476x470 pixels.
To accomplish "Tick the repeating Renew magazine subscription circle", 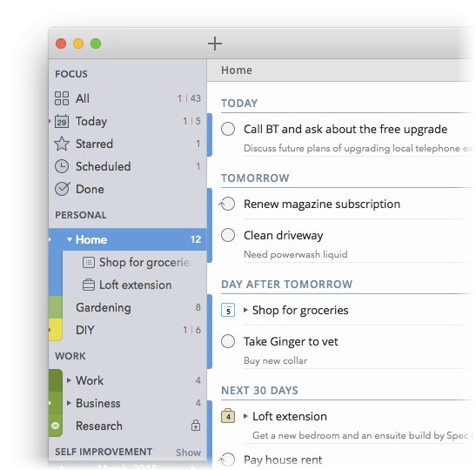I will tap(227, 204).
